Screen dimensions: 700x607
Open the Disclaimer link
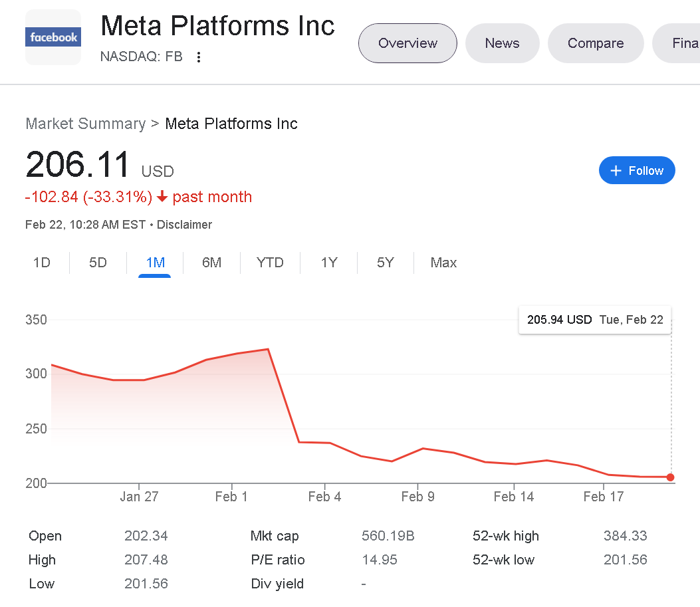[x=184, y=225]
